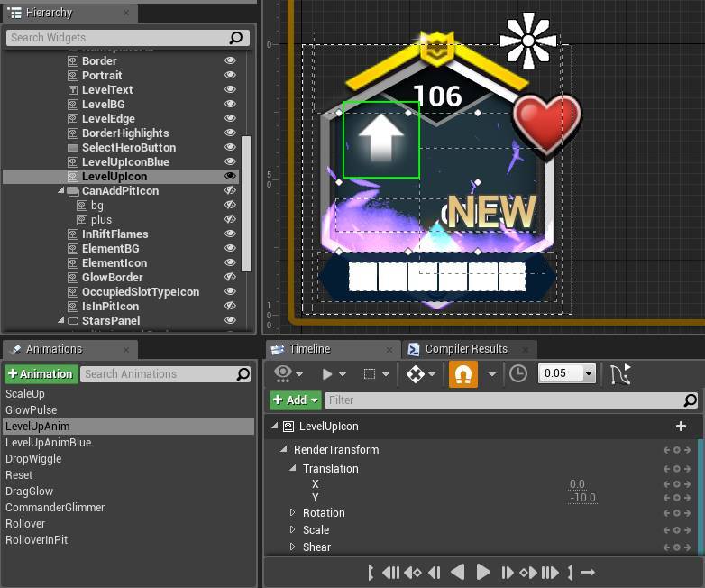The height and width of the screenshot is (588, 705).
Task: Add a track with LevelUpIcon plus icon
Action: click(681, 426)
